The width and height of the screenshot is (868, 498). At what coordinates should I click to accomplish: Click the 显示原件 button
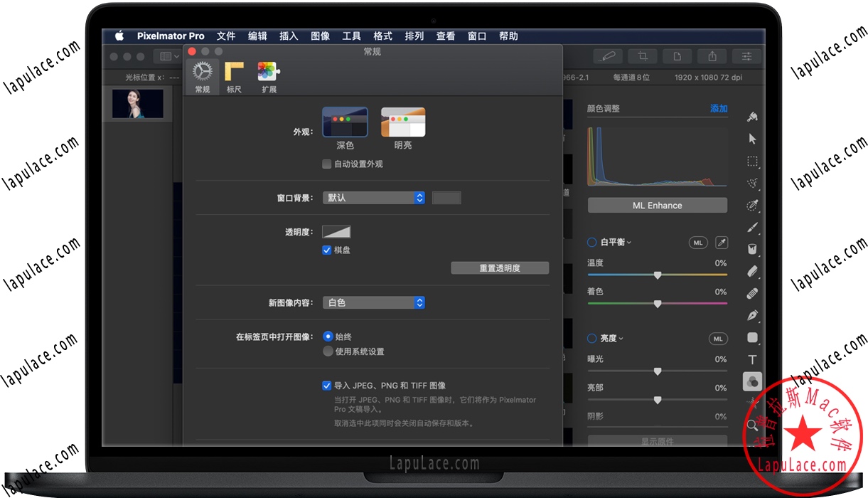point(657,442)
